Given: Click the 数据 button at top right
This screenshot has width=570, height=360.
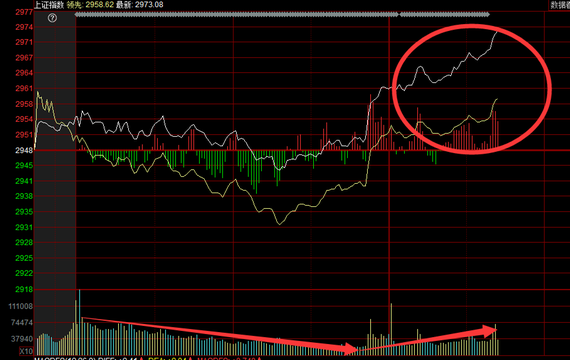Looking at the screenshot, I should pyautogui.click(x=559, y=5).
